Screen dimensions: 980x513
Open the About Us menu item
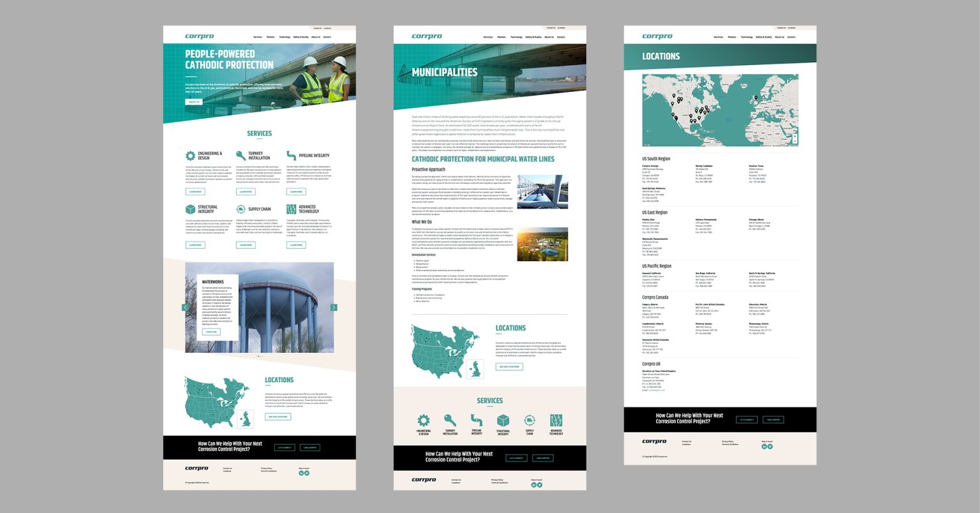[x=316, y=37]
